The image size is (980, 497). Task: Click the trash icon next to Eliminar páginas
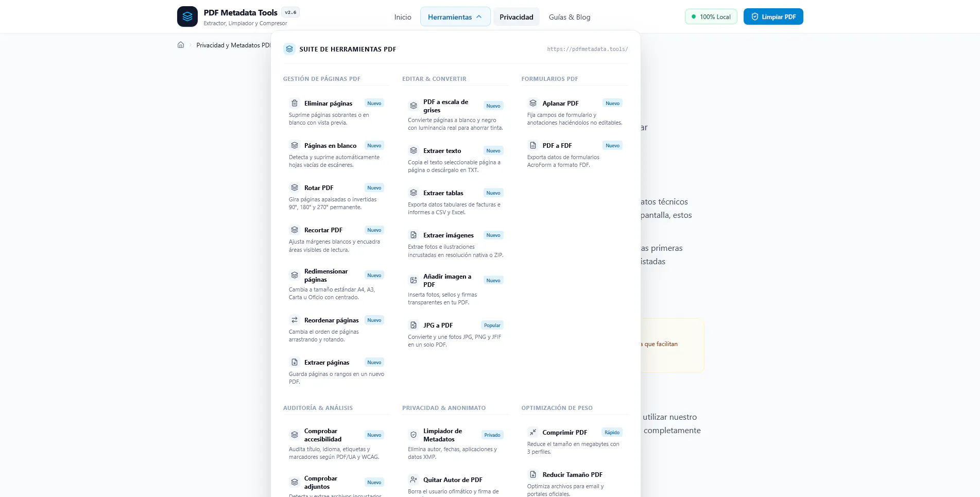click(295, 103)
